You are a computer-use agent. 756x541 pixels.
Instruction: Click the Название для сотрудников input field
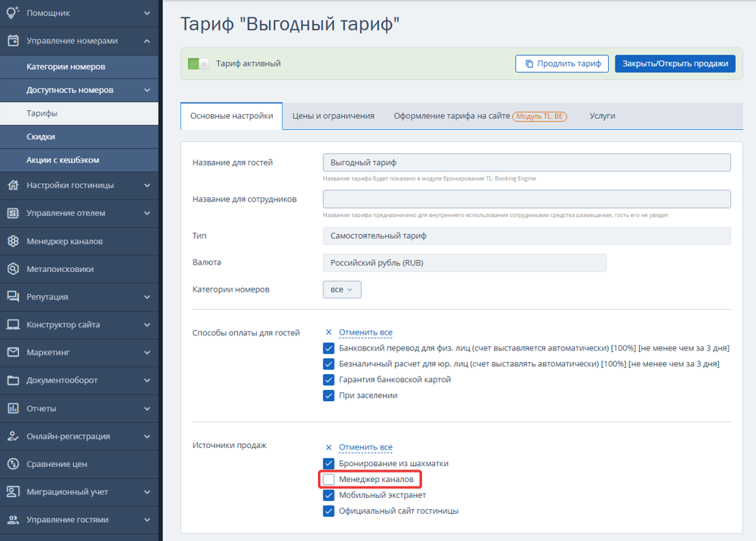coord(526,199)
